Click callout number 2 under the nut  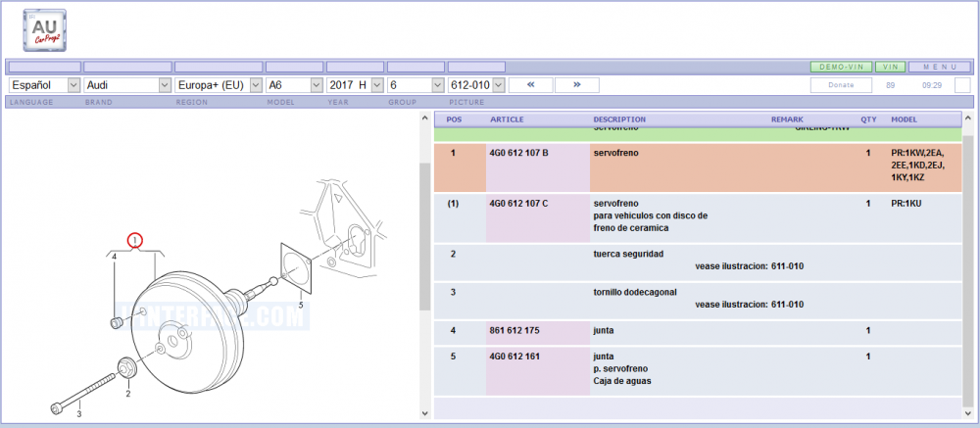[x=128, y=394]
